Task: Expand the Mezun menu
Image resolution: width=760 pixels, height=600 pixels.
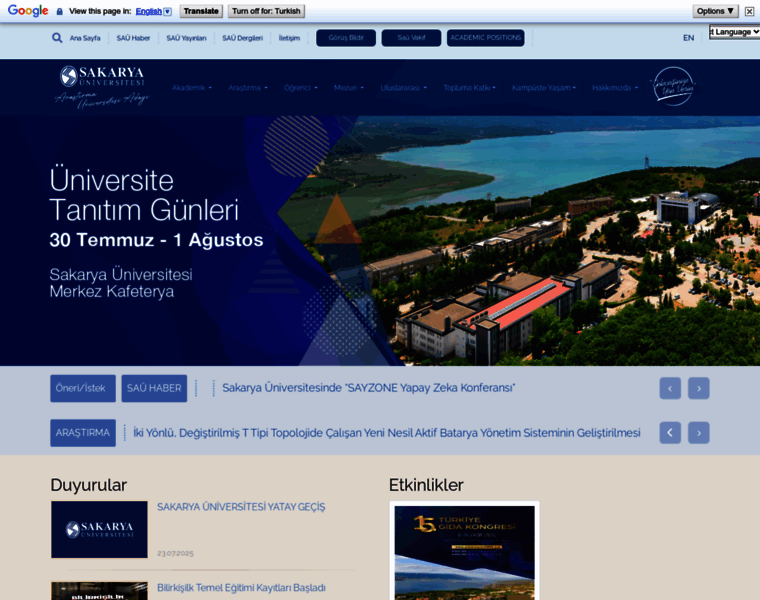Action: point(349,88)
